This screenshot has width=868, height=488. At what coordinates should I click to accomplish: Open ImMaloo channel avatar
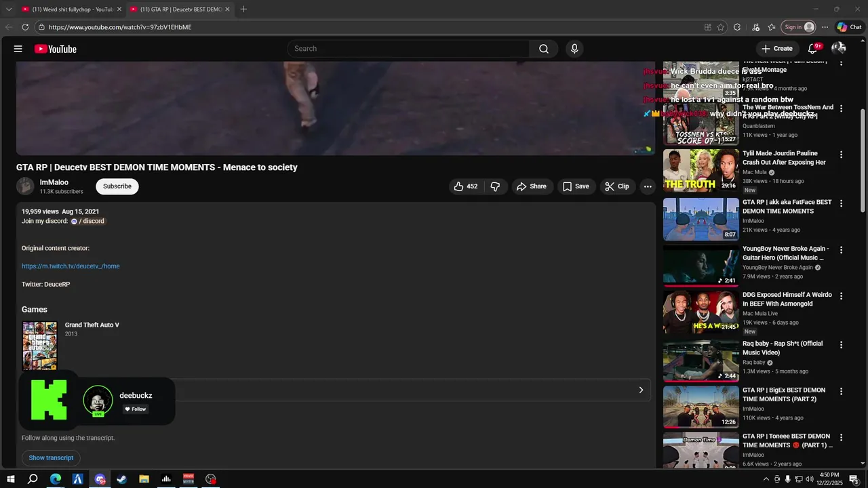(25, 186)
